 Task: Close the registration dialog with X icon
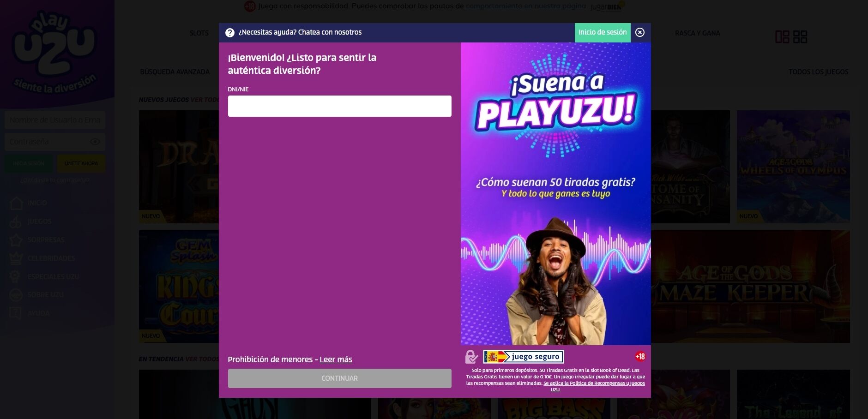click(640, 32)
